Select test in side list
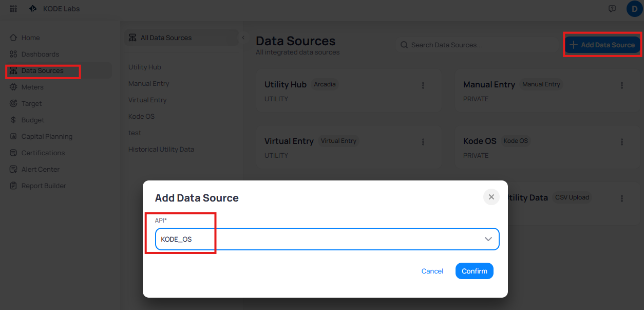 pos(135,133)
